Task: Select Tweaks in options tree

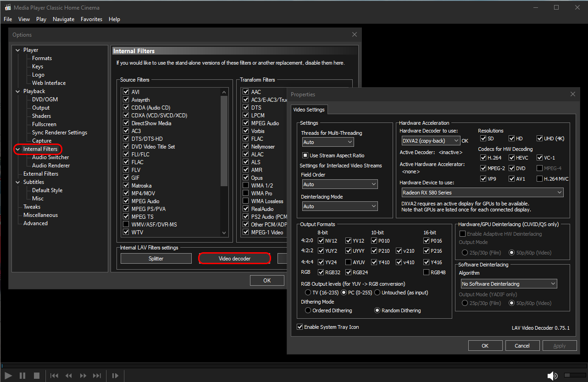Action: tap(32, 207)
